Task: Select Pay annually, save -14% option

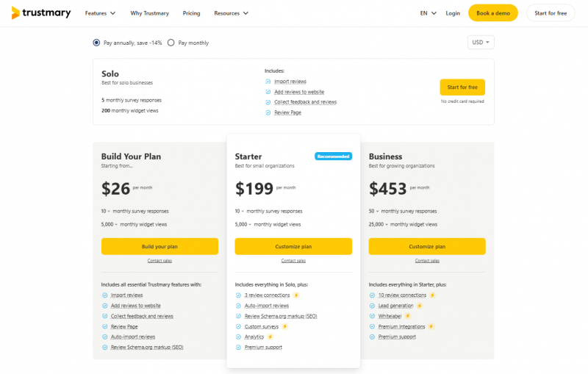Action: (x=96, y=43)
